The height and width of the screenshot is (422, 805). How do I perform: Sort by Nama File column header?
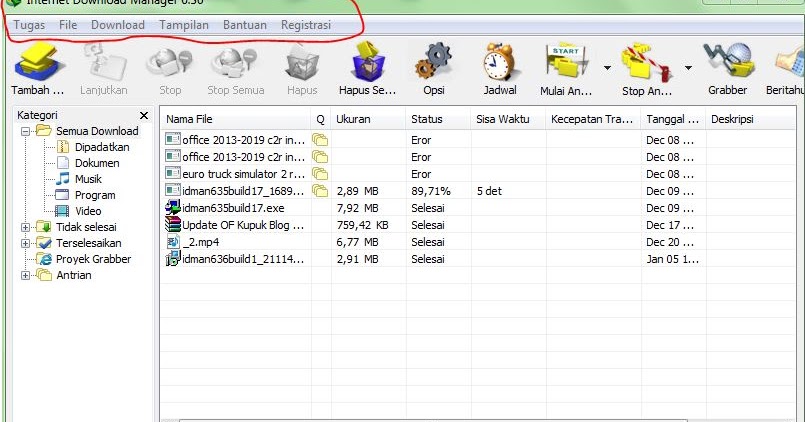pyautogui.click(x=235, y=119)
